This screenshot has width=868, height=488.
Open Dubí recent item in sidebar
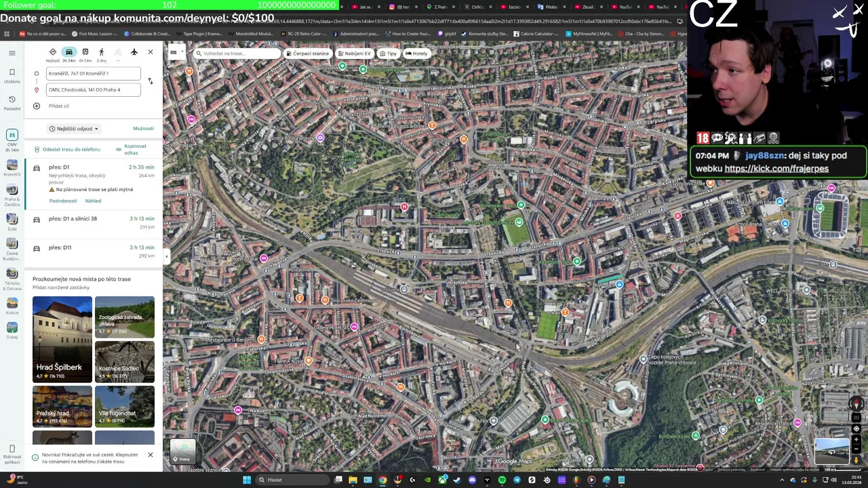(12, 222)
